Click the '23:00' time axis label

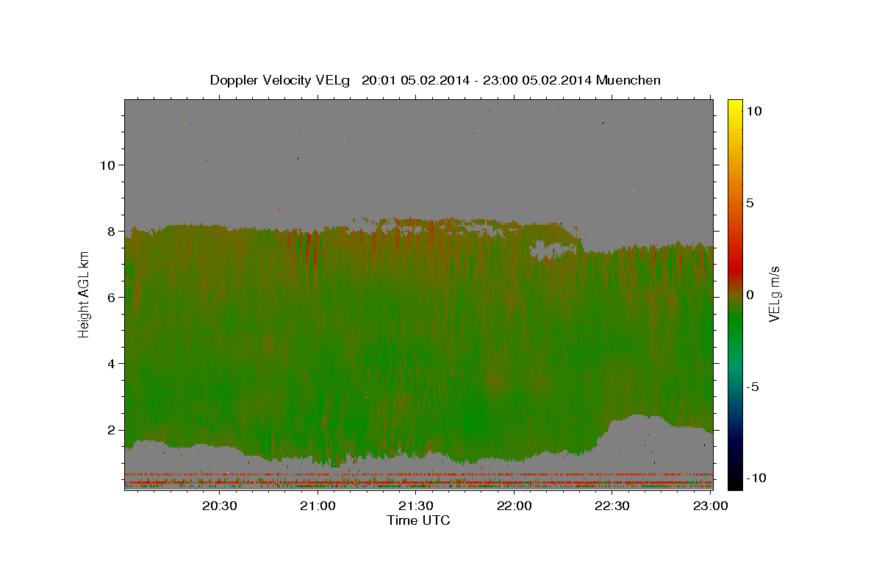click(x=711, y=506)
